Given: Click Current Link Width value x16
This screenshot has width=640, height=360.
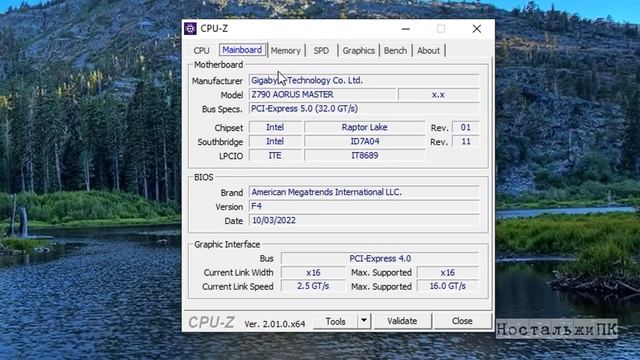Looking at the screenshot, I should (313, 273).
